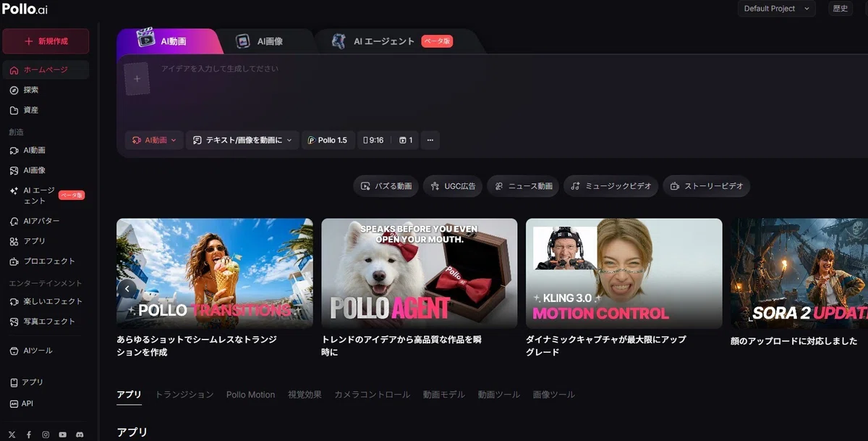Open ホームページ in the sidebar
The height and width of the screenshot is (441, 868).
point(46,70)
